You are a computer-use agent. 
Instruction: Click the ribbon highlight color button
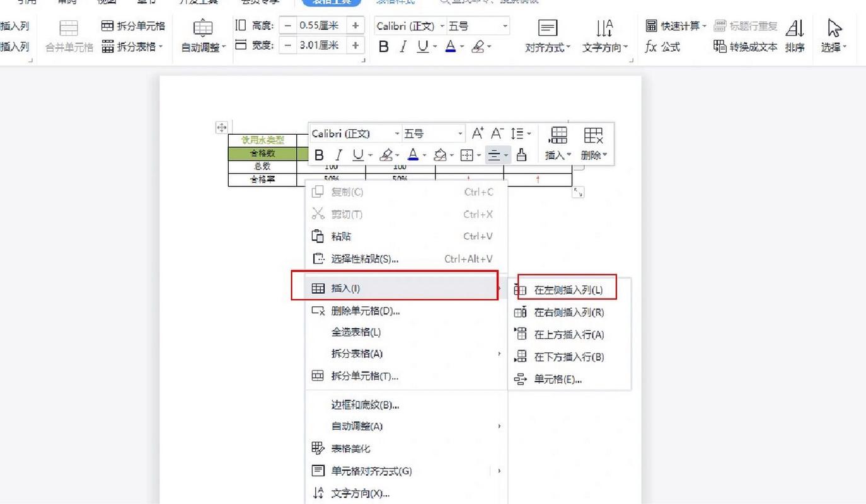(x=478, y=47)
